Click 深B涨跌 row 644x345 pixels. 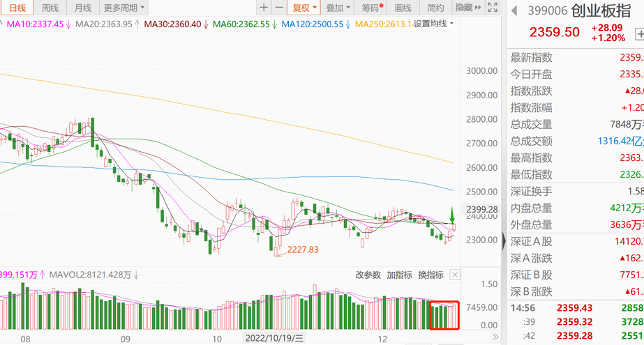(x=576, y=292)
